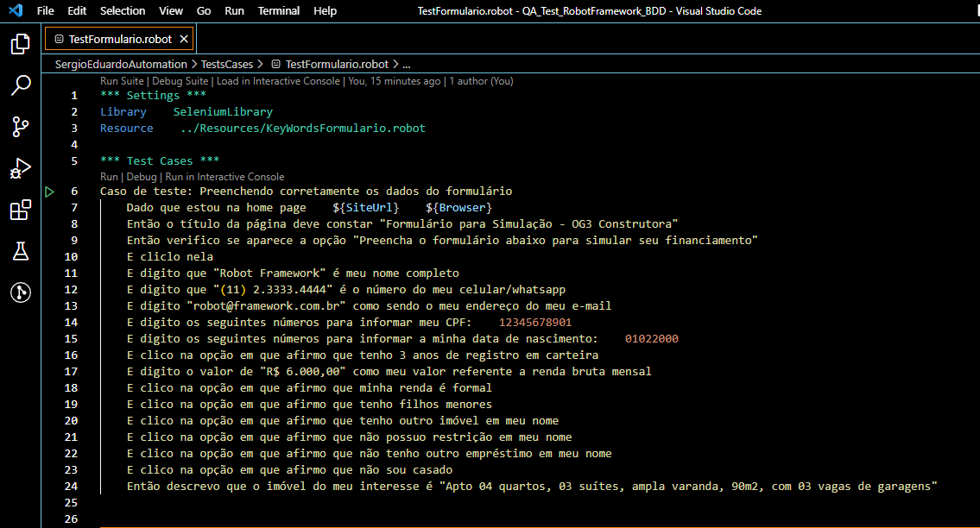Screen dimensions: 980x528
Task: Click line 18 'minha renda é formal' text
Action: (426, 388)
